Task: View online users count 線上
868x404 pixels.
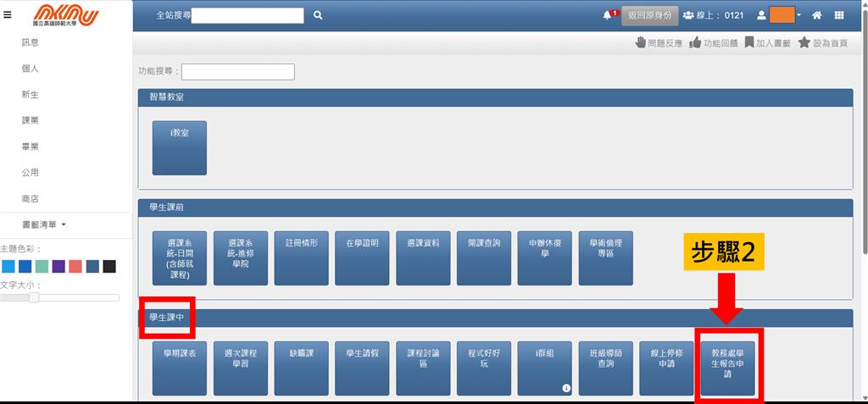Action: click(714, 15)
